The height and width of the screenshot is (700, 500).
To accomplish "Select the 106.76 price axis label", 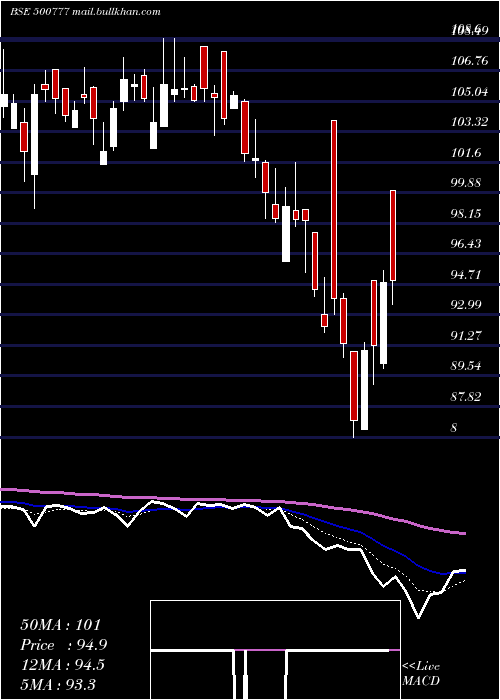I will click(470, 61).
